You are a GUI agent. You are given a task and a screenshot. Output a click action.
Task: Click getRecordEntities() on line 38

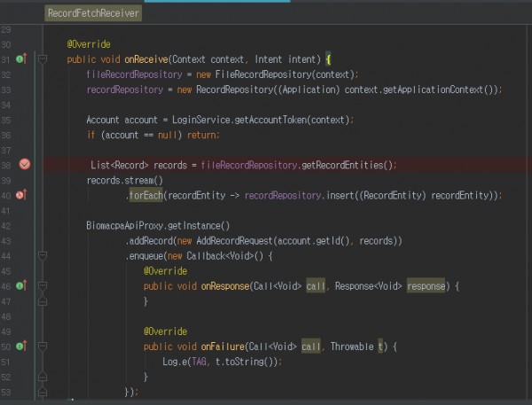[x=347, y=165]
